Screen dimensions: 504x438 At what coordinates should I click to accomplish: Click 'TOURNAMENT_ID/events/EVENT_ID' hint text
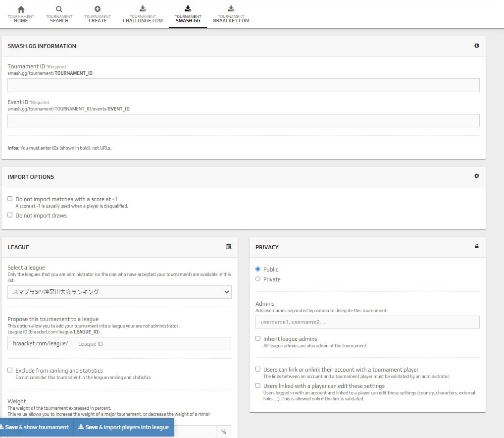click(x=68, y=109)
